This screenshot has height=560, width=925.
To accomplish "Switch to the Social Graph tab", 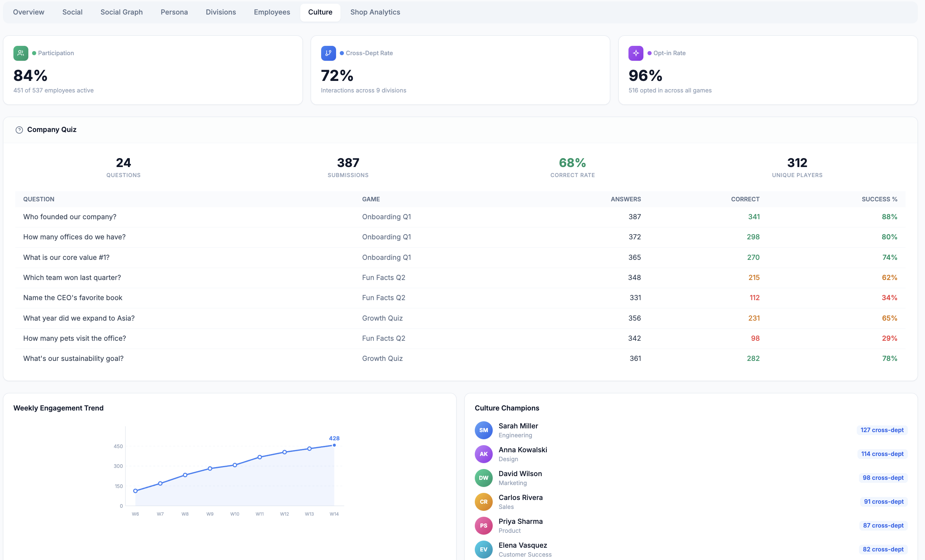I will [121, 12].
